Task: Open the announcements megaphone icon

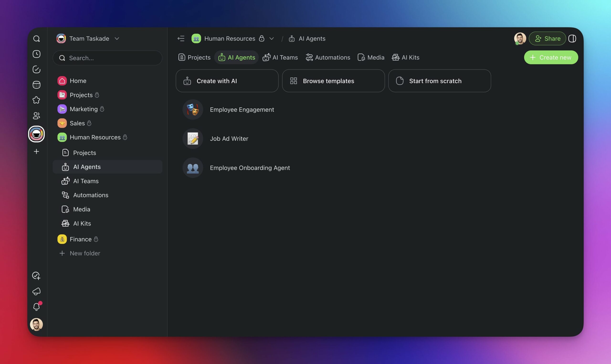Action: coord(36,291)
